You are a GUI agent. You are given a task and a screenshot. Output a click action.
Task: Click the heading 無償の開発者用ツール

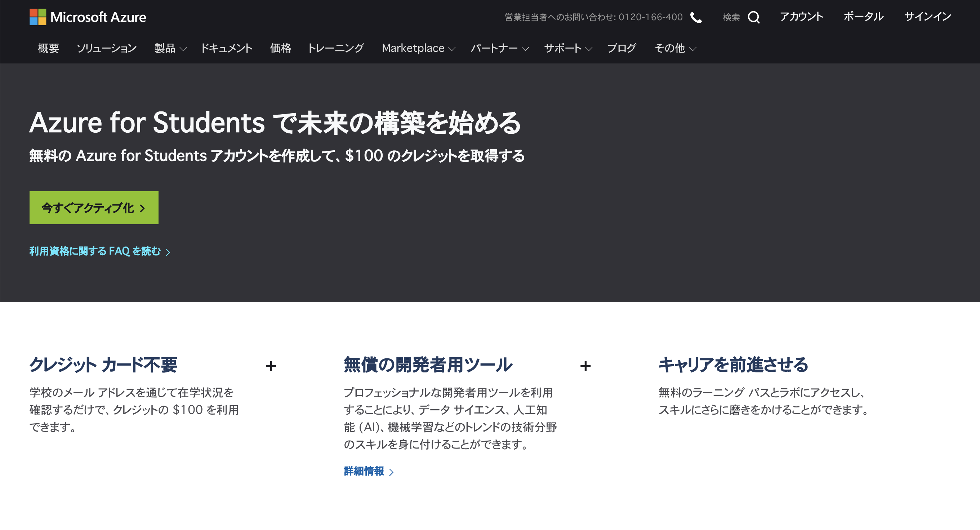click(428, 365)
